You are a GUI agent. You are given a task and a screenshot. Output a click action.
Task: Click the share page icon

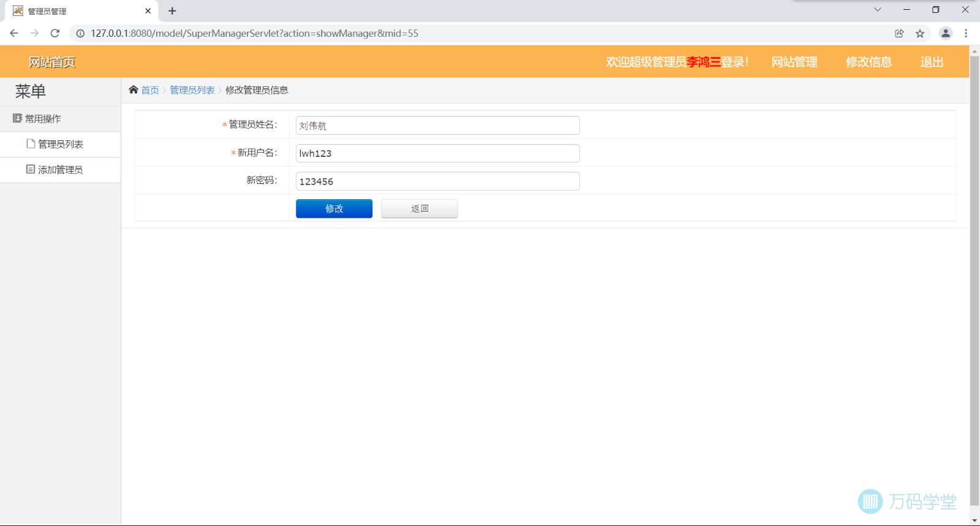click(899, 33)
